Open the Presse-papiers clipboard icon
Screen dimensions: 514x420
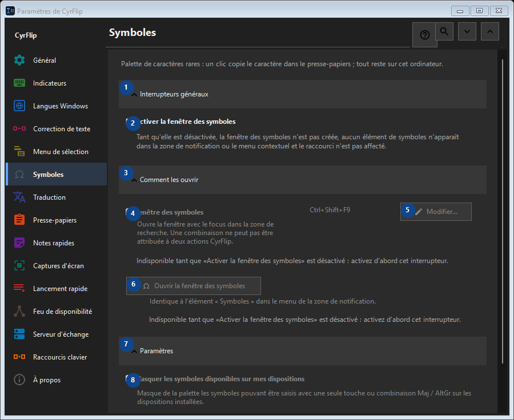point(19,220)
